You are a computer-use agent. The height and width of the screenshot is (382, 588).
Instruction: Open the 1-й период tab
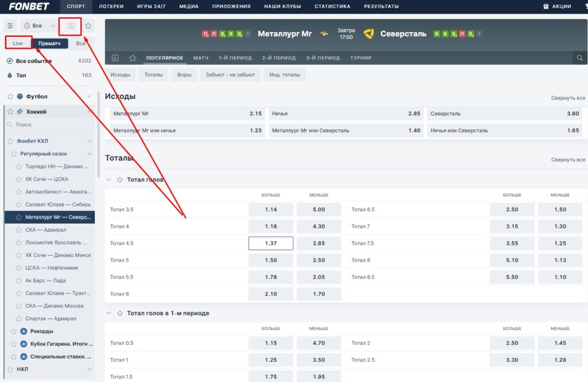[235, 58]
